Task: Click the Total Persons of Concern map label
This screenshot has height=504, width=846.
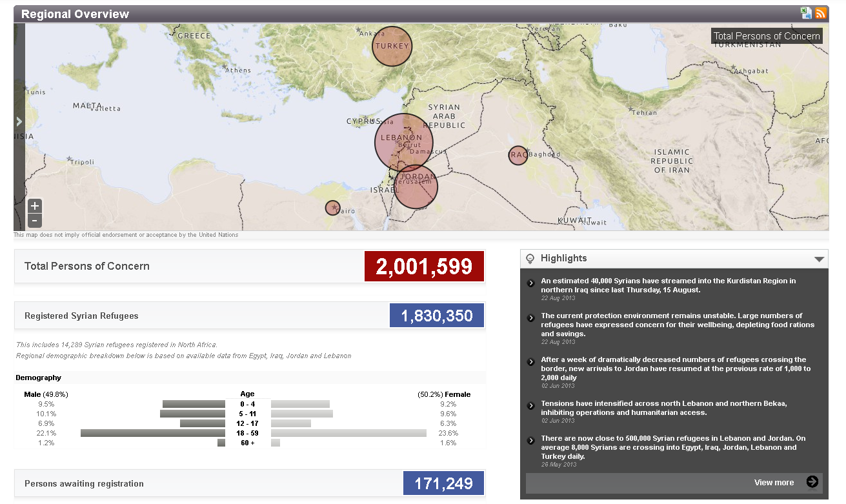Action: 767,36
